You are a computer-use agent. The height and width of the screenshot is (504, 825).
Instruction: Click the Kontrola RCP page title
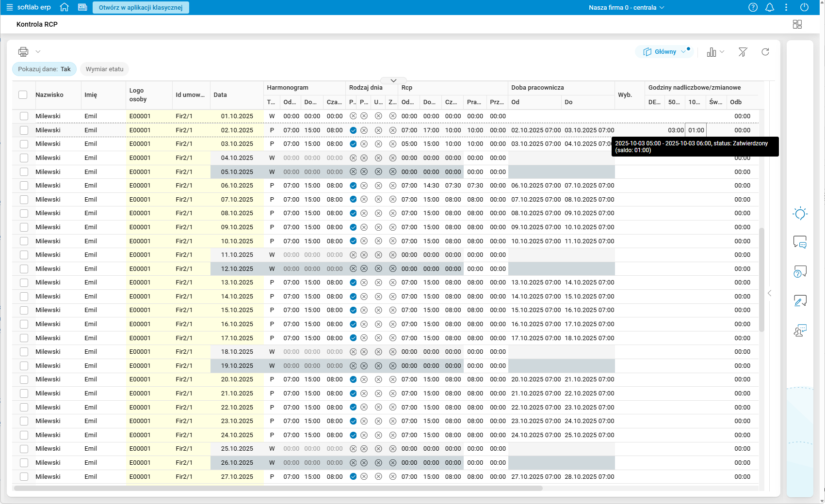pyautogui.click(x=37, y=24)
